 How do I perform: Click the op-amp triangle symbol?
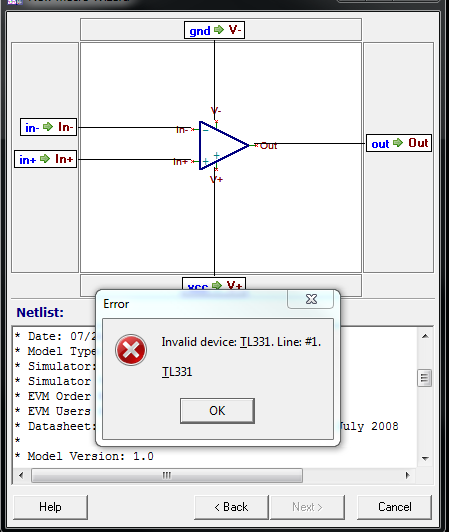[224, 145]
